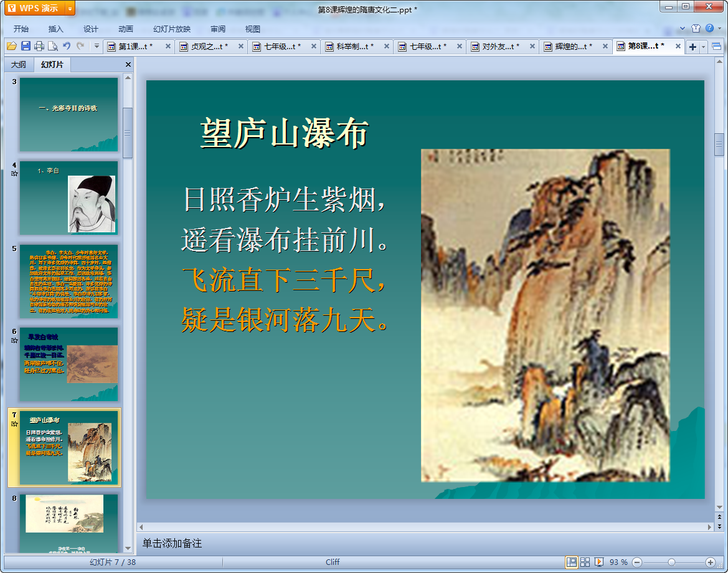Go to next slide with double-down arrow
The height and width of the screenshot is (573, 728).
coord(719,526)
